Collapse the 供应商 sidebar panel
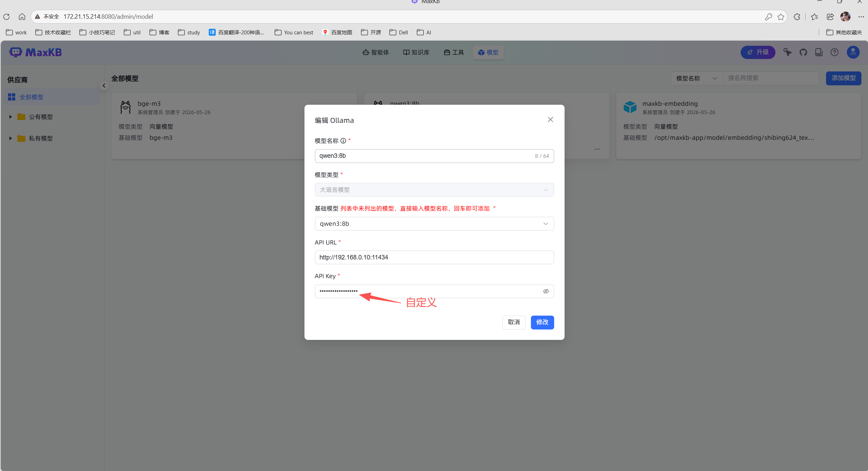The height and width of the screenshot is (471, 868). (104, 86)
